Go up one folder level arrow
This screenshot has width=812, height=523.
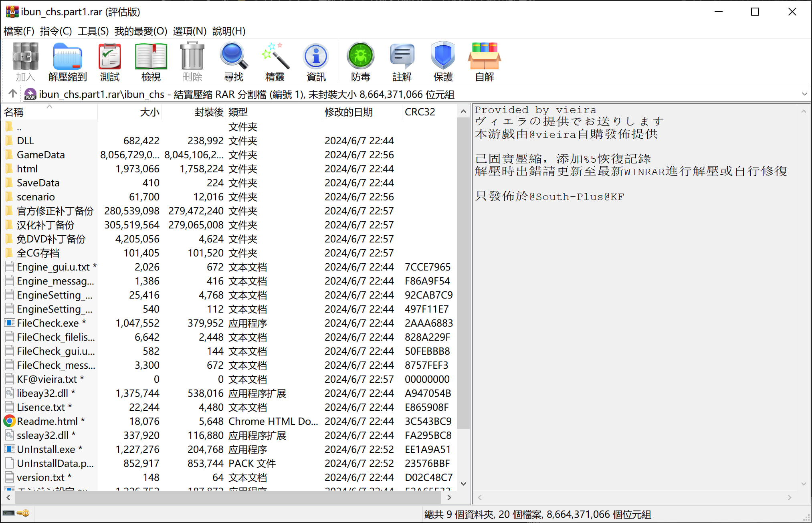pyautogui.click(x=12, y=94)
